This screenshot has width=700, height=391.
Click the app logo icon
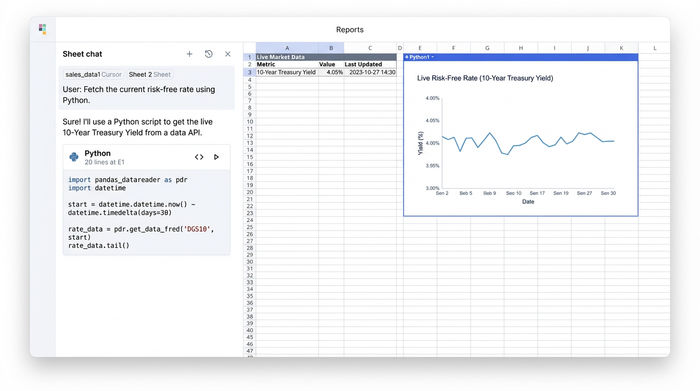(x=42, y=29)
